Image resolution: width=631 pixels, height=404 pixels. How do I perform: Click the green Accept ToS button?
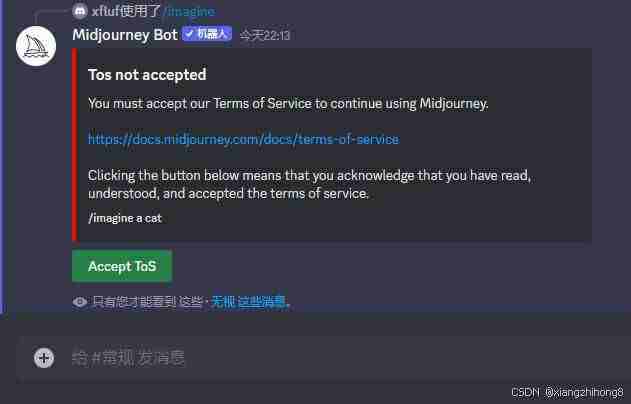122,266
